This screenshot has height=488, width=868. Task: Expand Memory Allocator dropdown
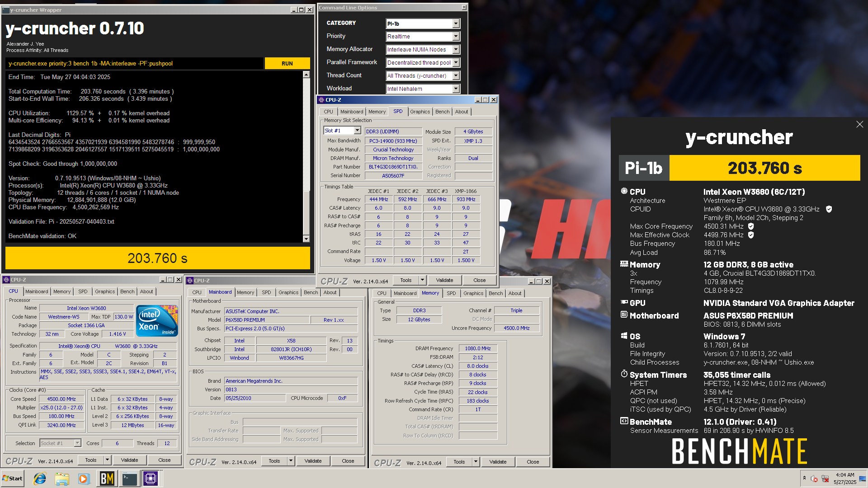(x=456, y=50)
